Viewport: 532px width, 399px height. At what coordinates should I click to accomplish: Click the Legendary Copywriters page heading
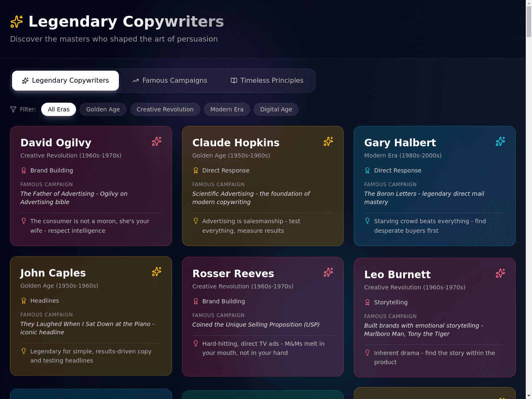point(126,22)
